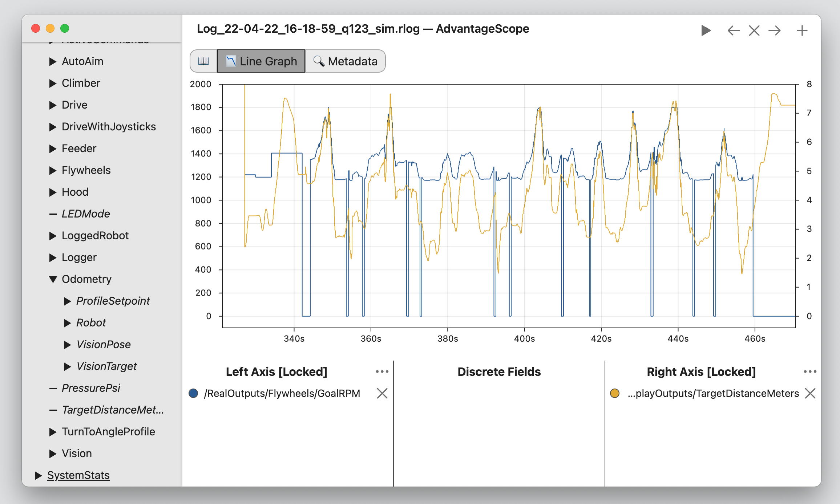Viewport: 840px width, 504px height.
Task: Expand the Climber tree node
Action: pos(53,83)
